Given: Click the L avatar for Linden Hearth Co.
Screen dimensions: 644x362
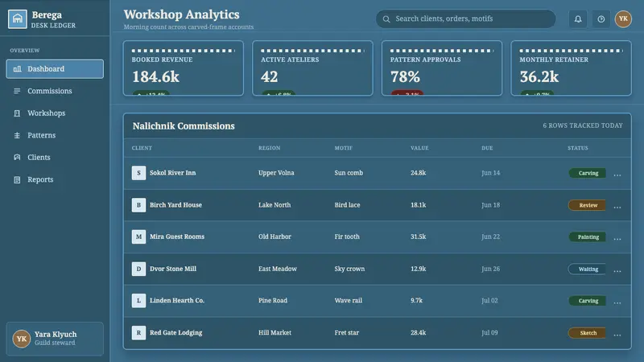Looking at the screenshot, I should point(138,300).
